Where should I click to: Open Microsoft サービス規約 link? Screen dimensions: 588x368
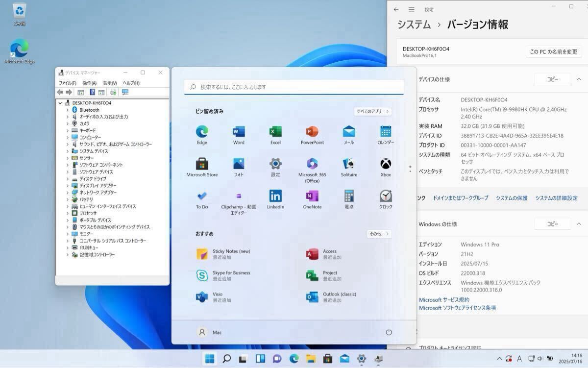pyautogui.click(x=444, y=300)
